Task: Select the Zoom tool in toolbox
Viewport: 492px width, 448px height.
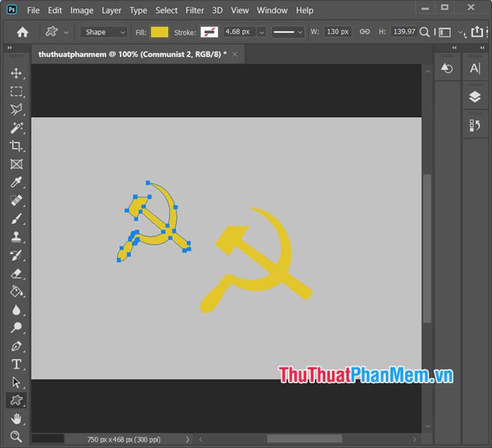Action: (x=16, y=436)
